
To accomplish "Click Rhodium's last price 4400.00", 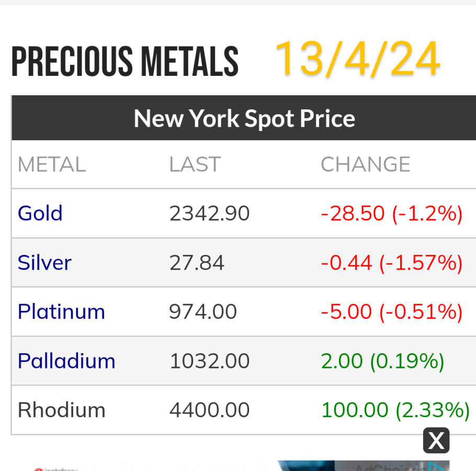I will pyautogui.click(x=209, y=410).
